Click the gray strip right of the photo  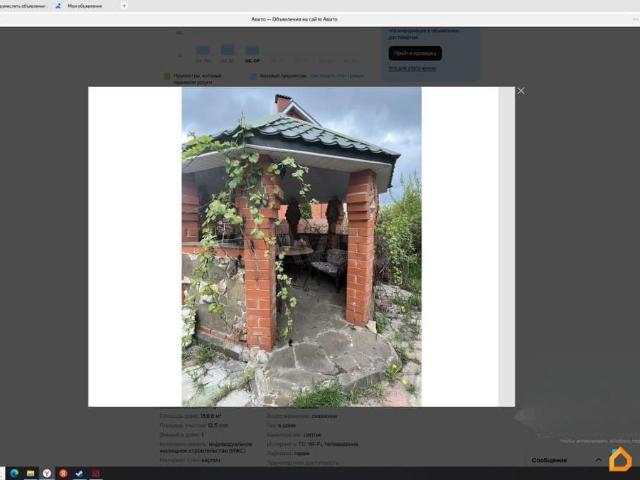[x=507, y=247]
